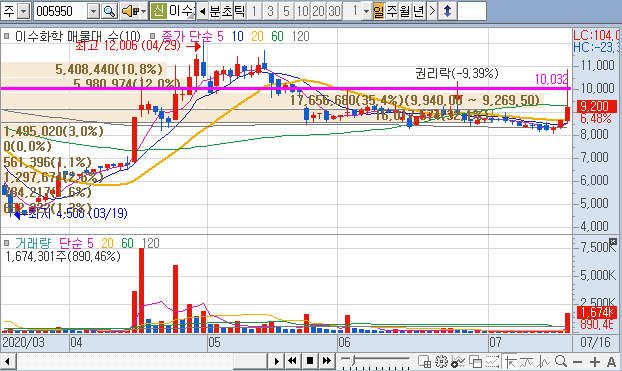Open the stock code 005950 dropdown arrow

(93, 11)
